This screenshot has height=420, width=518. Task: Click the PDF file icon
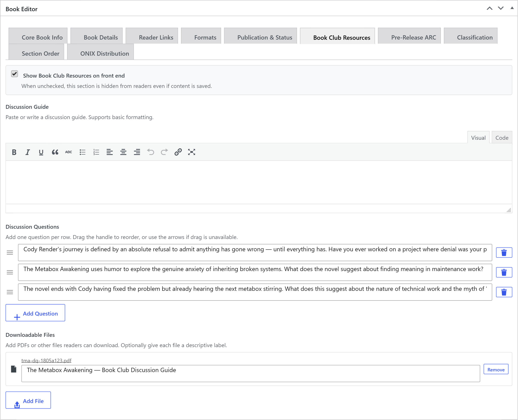14,369
